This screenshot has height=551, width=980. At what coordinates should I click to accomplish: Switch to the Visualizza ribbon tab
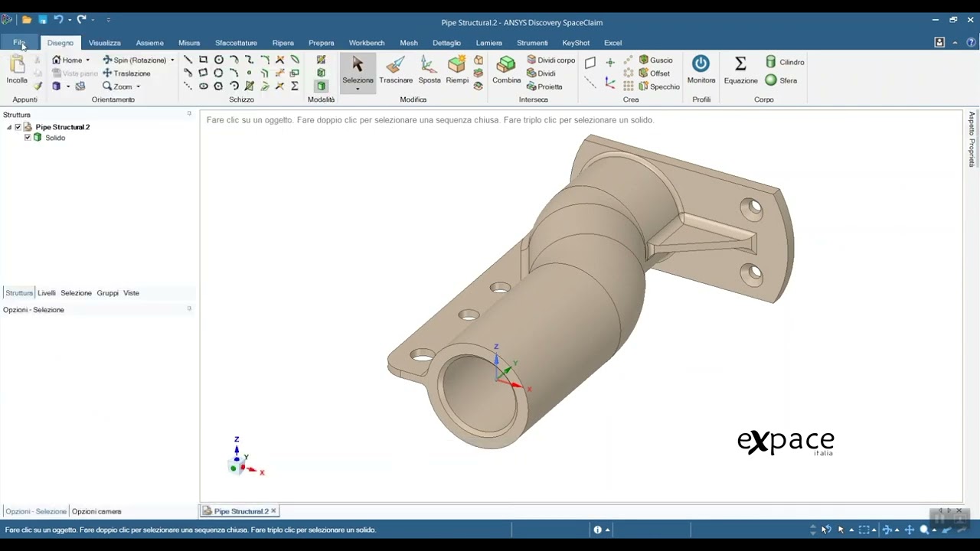(x=105, y=43)
